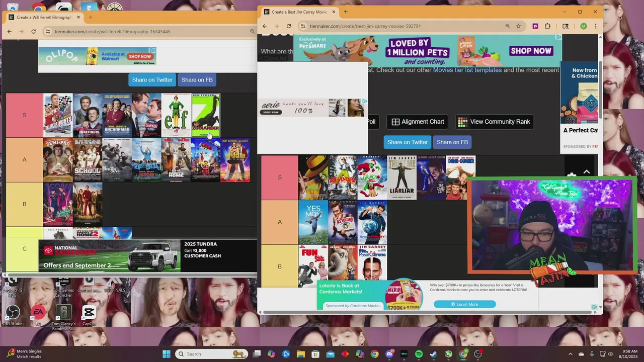Close the Best Jim Carrey Movies tab
The image size is (644, 362).
[x=333, y=12]
